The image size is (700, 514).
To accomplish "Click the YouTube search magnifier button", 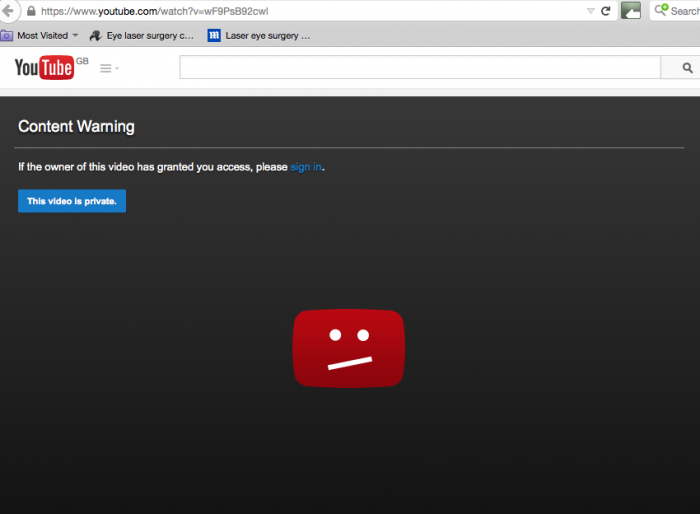I will [687, 68].
